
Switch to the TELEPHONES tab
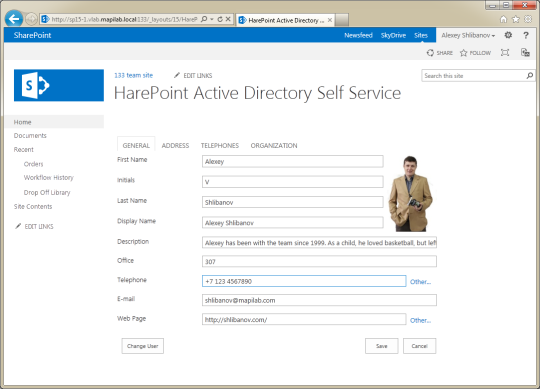[x=220, y=145]
